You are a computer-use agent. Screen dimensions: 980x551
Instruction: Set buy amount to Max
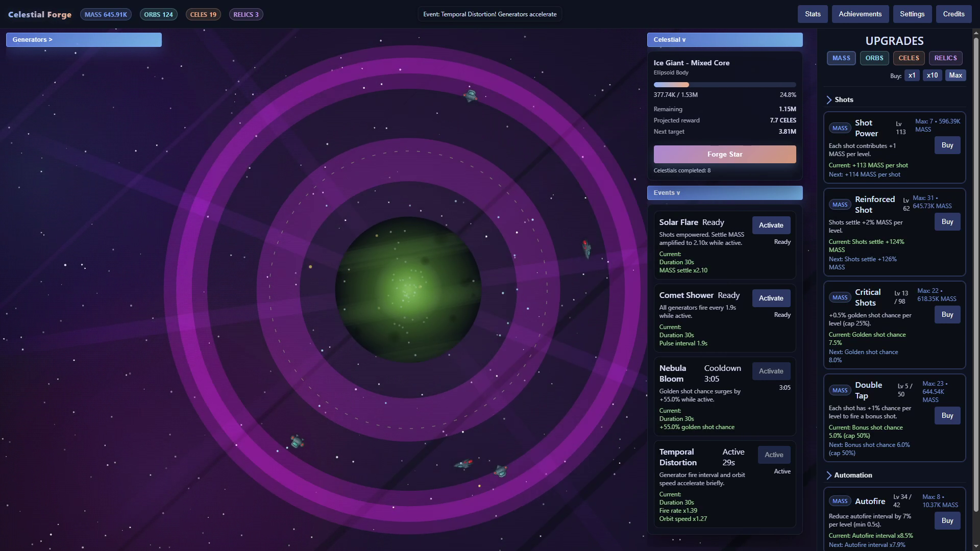955,76
